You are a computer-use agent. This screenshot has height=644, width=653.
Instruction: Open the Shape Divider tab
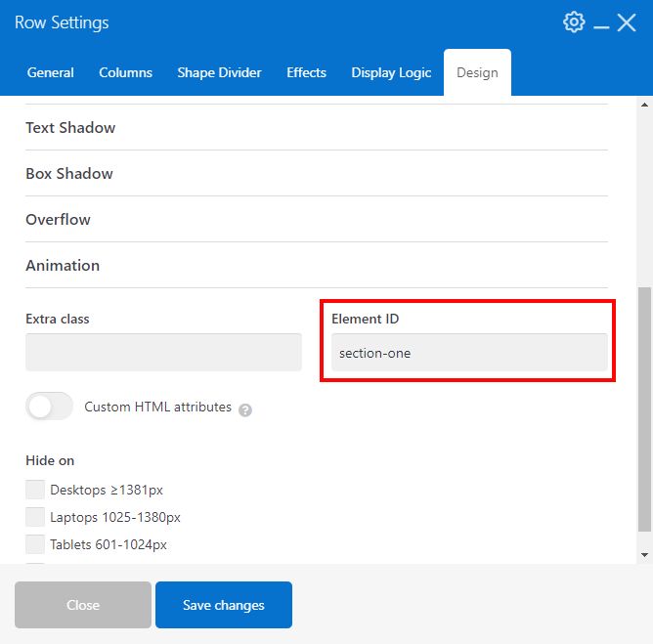coord(219,72)
